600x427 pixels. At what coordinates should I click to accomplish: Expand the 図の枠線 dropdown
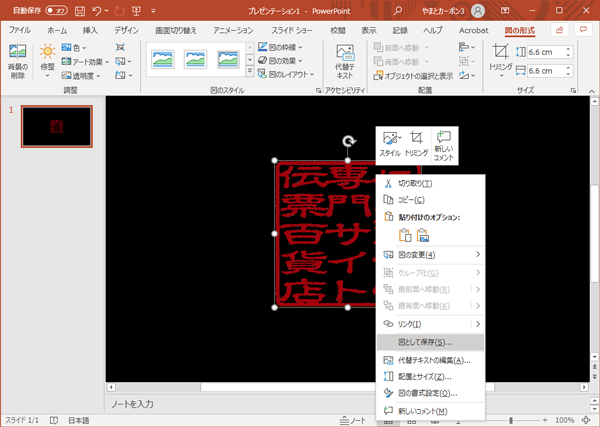click(x=283, y=47)
